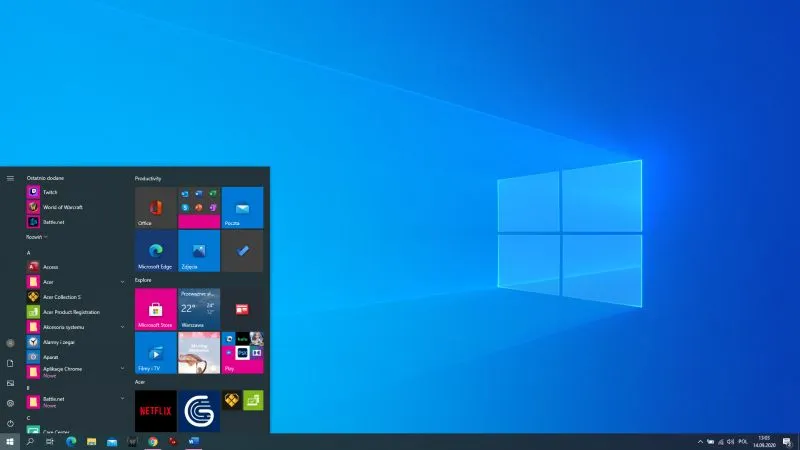
Task: Open the Action Center notifications
Action: click(787, 442)
